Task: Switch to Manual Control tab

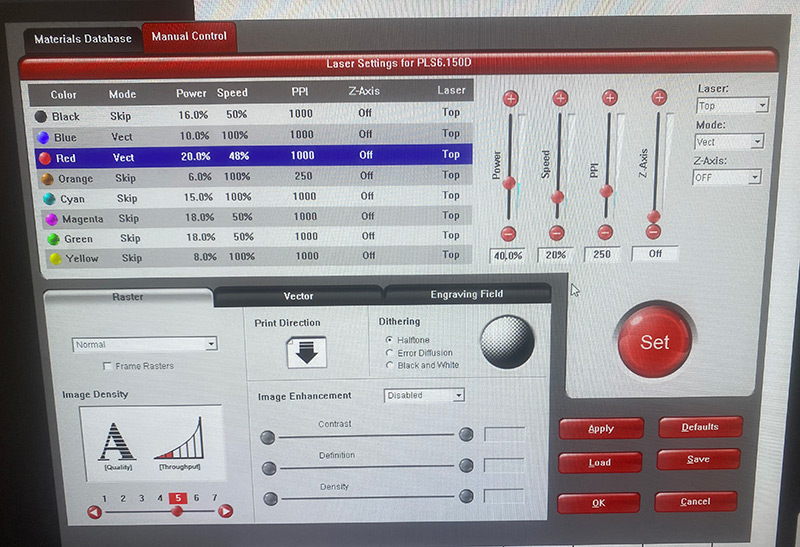Action: pos(189,36)
